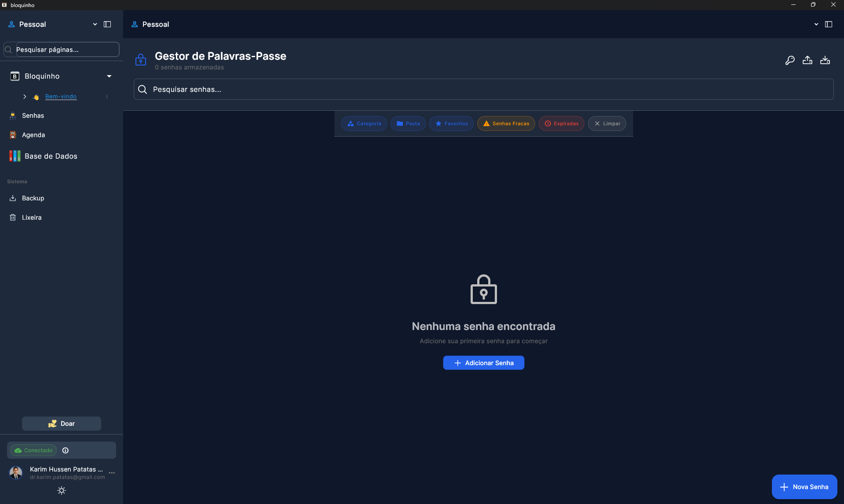Toggle the Favoritos filter
Image resolution: width=844 pixels, height=504 pixels.
coord(451,123)
